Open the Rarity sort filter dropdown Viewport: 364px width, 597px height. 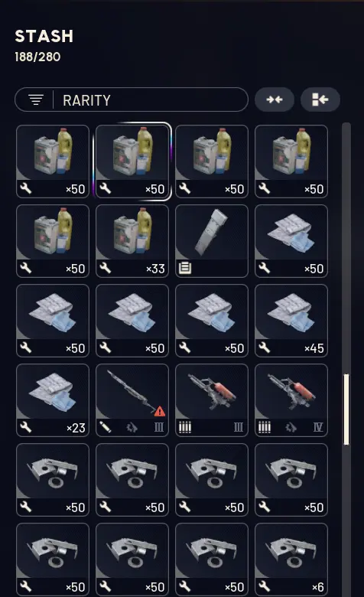click(x=132, y=99)
